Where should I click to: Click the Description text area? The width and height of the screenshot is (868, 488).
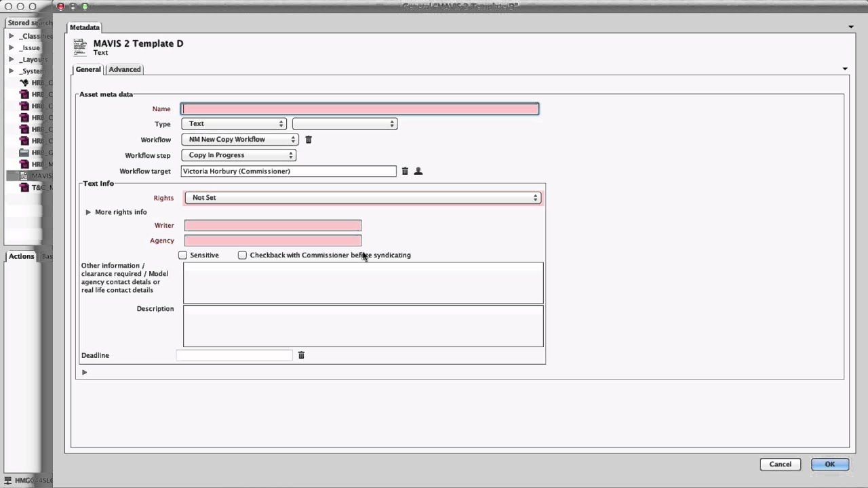(x=363, y=326)
